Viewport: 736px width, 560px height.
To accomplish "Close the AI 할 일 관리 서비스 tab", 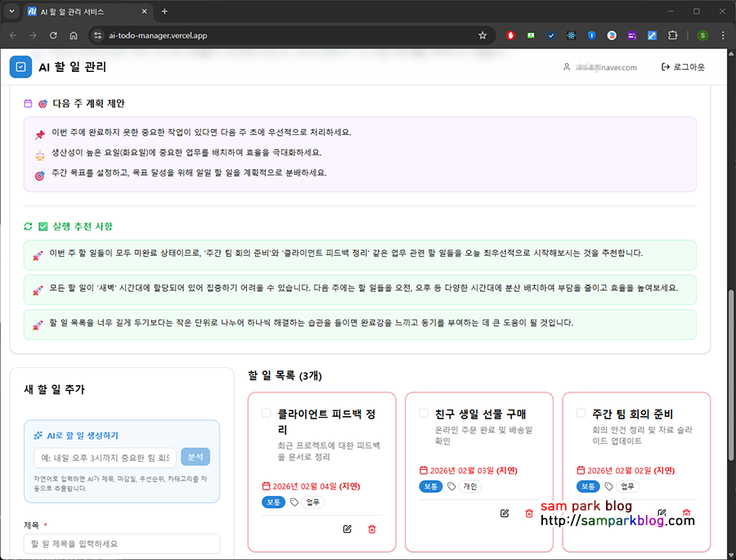I will tap(144, 11).
